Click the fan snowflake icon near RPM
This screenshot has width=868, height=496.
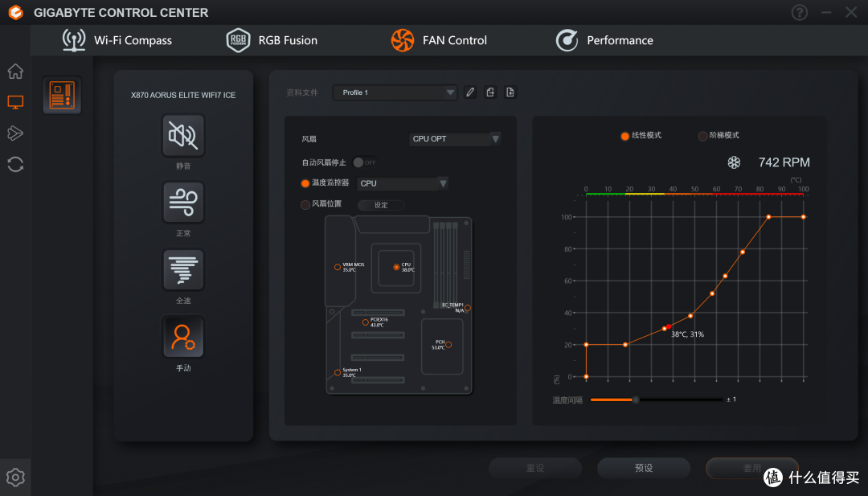point(734,162)
